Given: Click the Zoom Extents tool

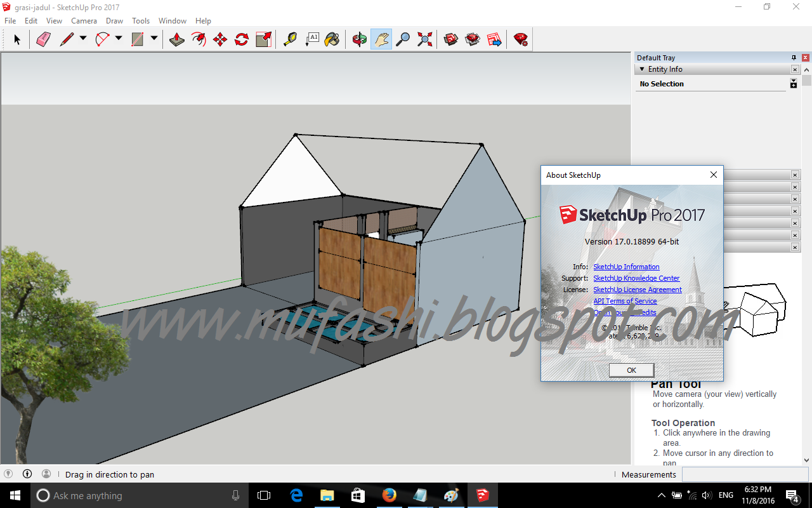Looking at the screenshot, I should pos(424,39).
